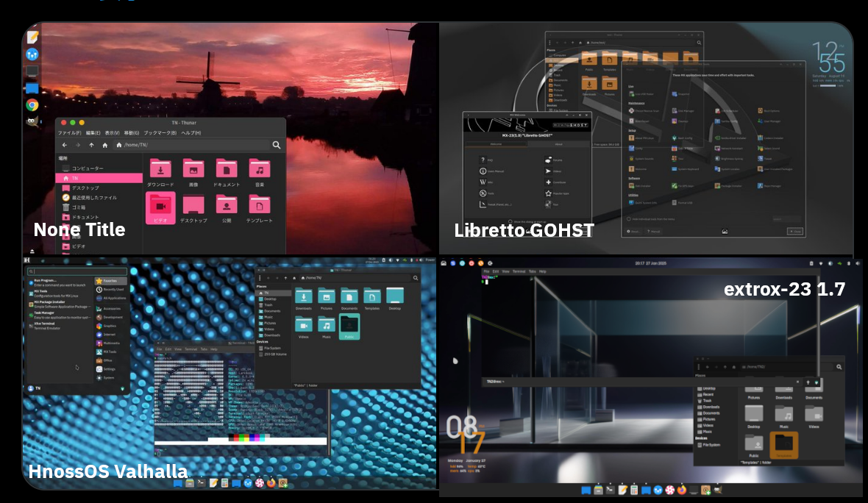Close the TN tab in the extrox-23 drop-down terminal
The height and width of the screenshot is (503, 868).
[x=797, y=382]
